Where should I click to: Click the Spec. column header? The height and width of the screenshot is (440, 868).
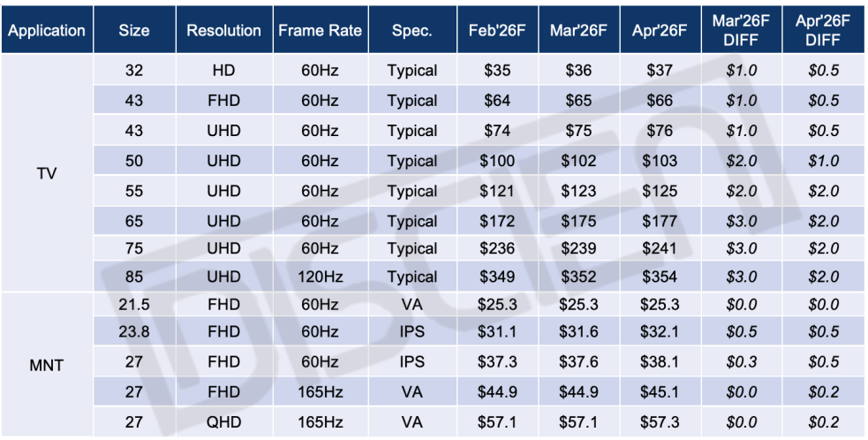[x=411, y=30]
